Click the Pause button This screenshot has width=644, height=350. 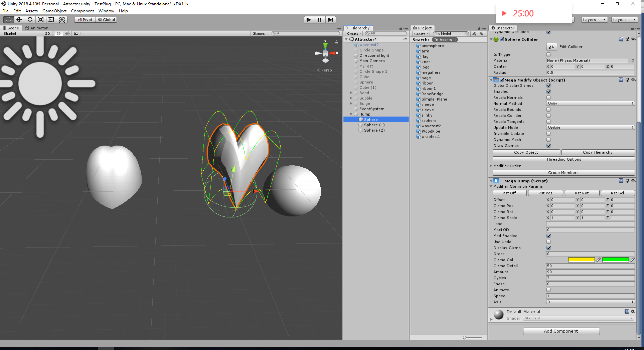click(x=320, y=20)
